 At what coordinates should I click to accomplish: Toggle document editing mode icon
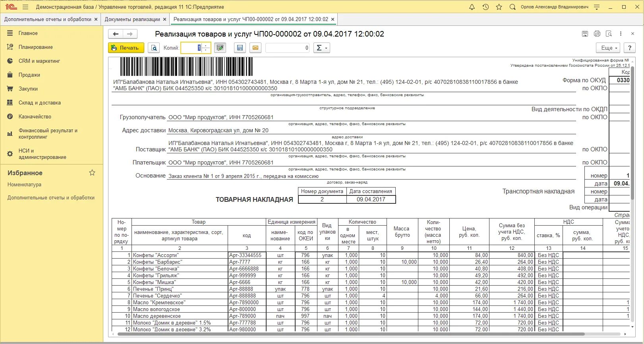pyautogui.click(x=220, y=48)
